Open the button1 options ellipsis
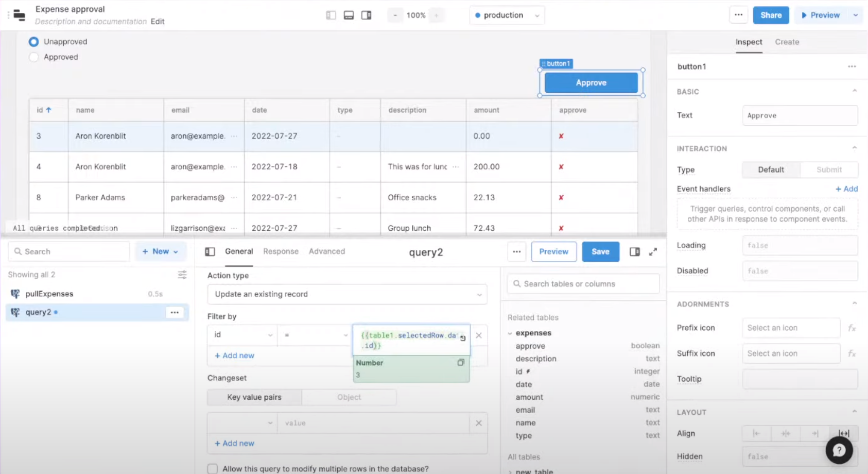 tap(852, 66)
